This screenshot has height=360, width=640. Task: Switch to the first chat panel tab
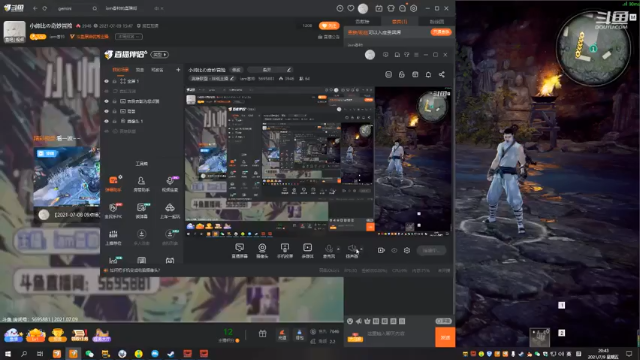[362, 22]
